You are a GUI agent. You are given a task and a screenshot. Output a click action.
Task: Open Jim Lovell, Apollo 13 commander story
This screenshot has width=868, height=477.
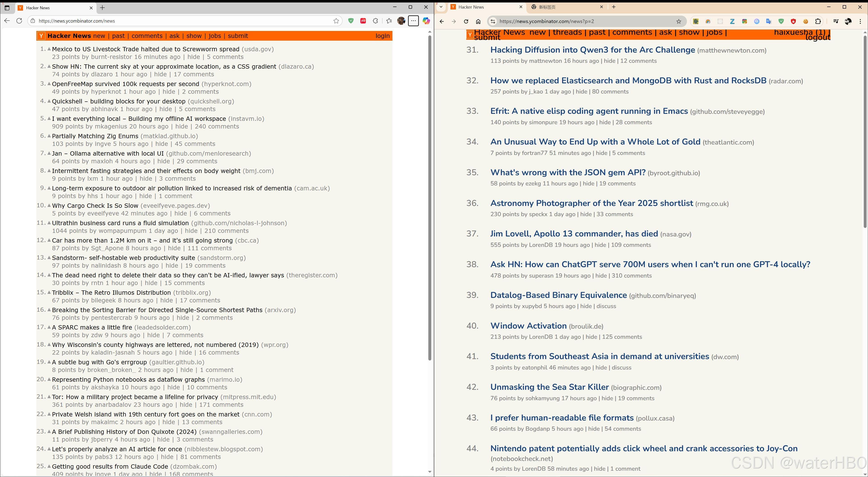tap(574, 234)
